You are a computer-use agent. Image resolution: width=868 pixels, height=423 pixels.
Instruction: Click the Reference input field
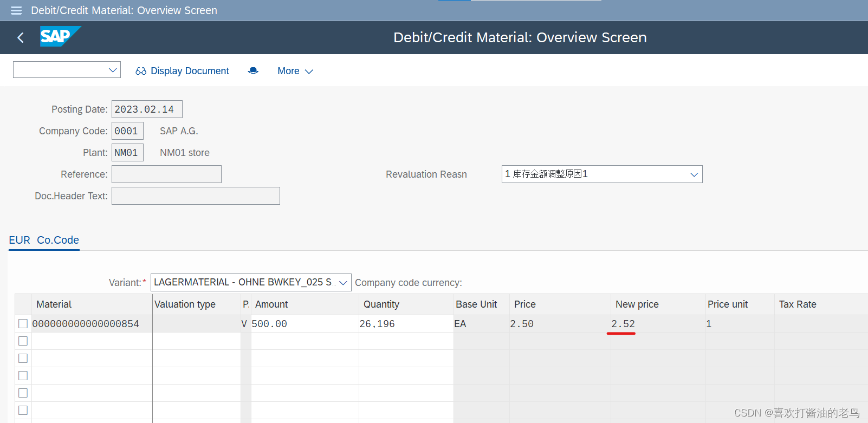[x=166, y=174]
